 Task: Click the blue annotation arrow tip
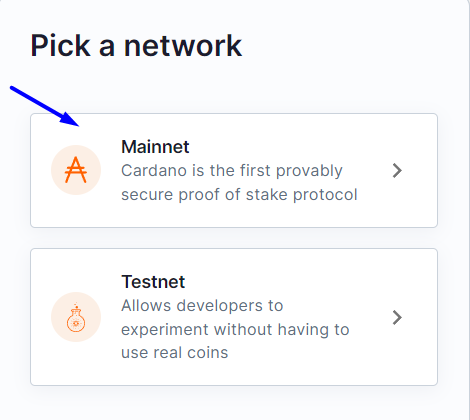pos(77,125)
